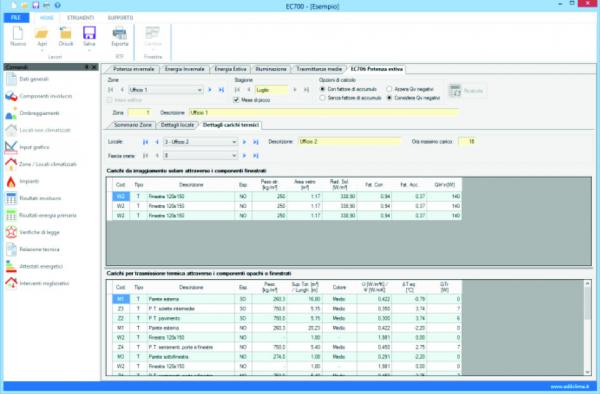Switch to the SUPPORTO ribbon tab
The width and height of the screenshot is (600, 394).
(120, 18)
